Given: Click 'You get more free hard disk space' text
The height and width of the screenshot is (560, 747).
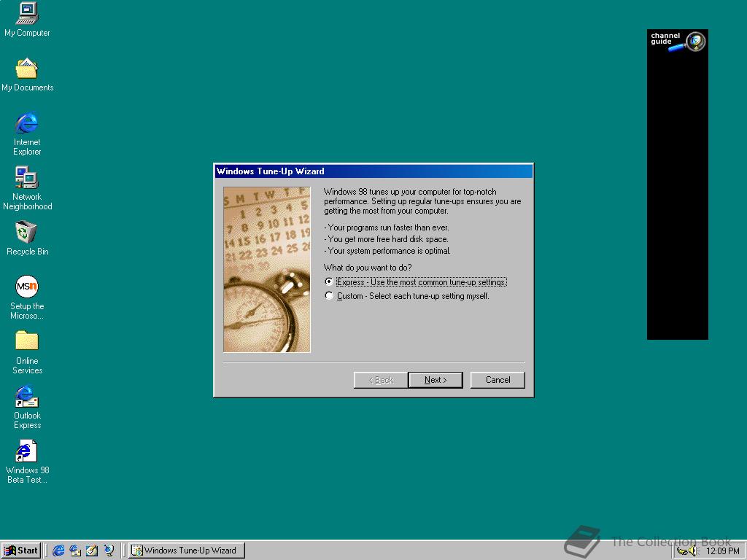Looking at the screenshot, I should [386, 239].
